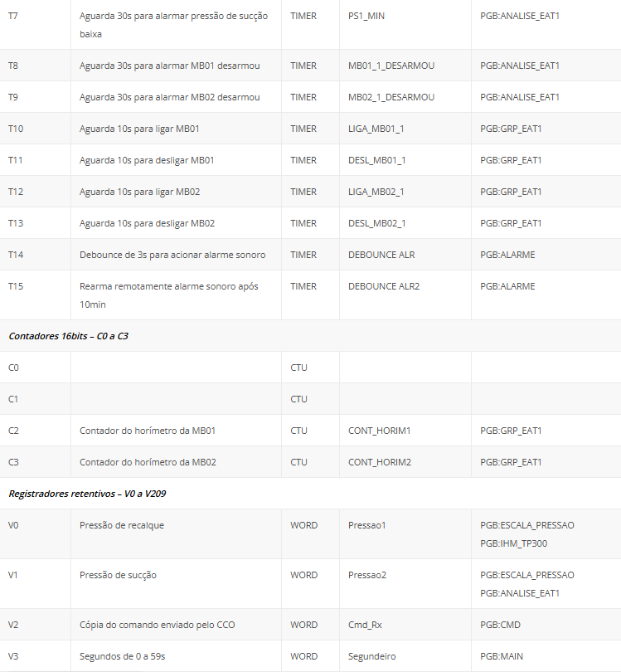Click the LIGA_MB01_1 tag cell

point(376,129)
